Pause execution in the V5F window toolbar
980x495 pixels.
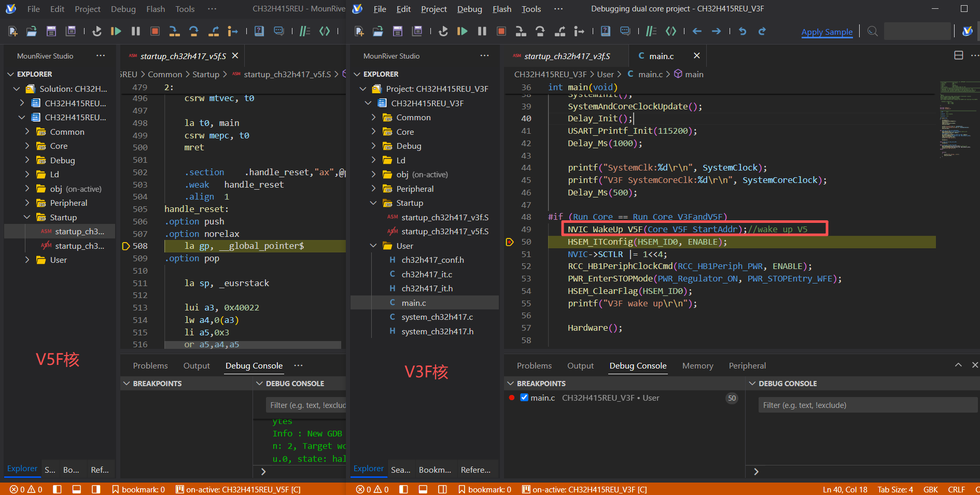pyautogui.click(x=135, y=31)
